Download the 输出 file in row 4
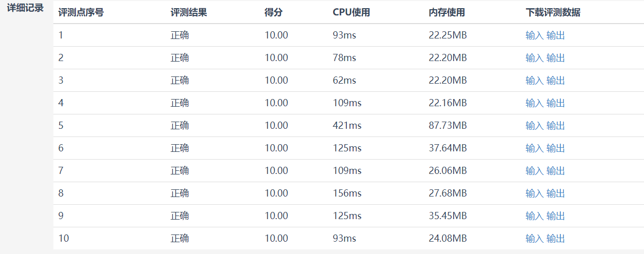Screen dimensions: 644x254 (x=556, y=103)
